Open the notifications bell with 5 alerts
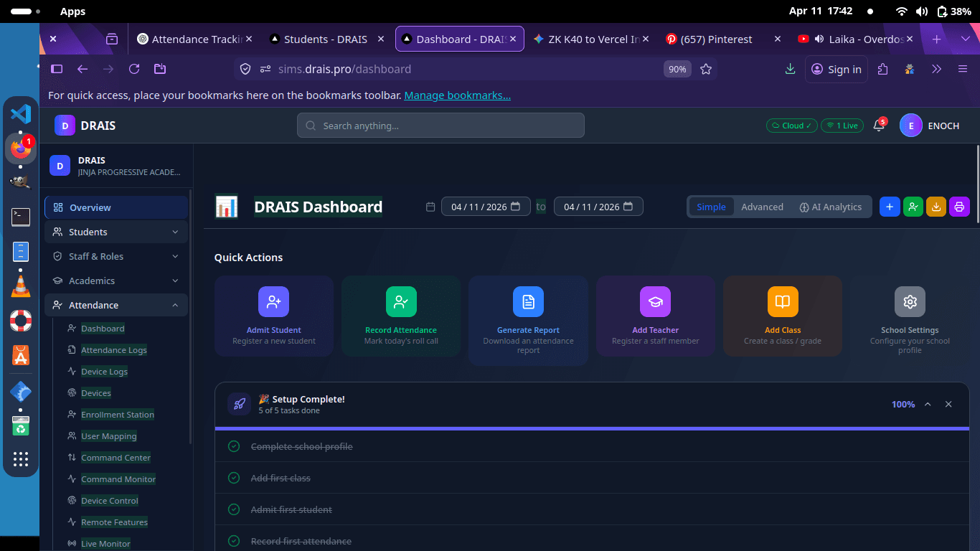 click(x=878, y=126)
